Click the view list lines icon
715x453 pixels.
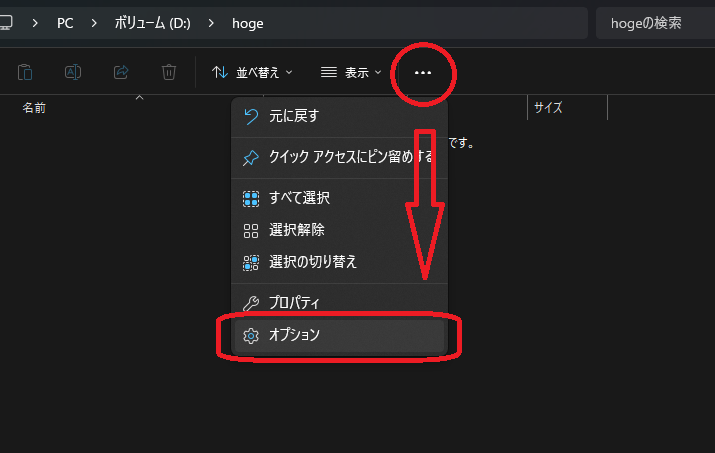click(x=329, y=72)
